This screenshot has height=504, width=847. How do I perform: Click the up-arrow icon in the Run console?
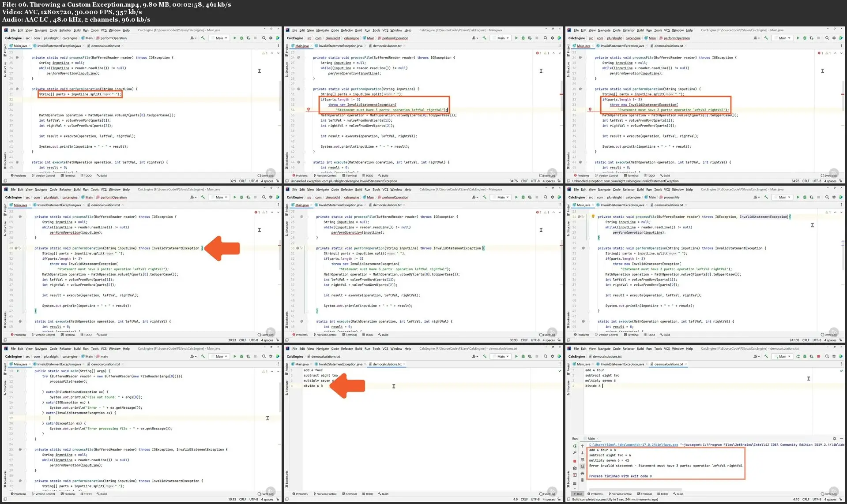pyautogui.click(x=582, y=446)
